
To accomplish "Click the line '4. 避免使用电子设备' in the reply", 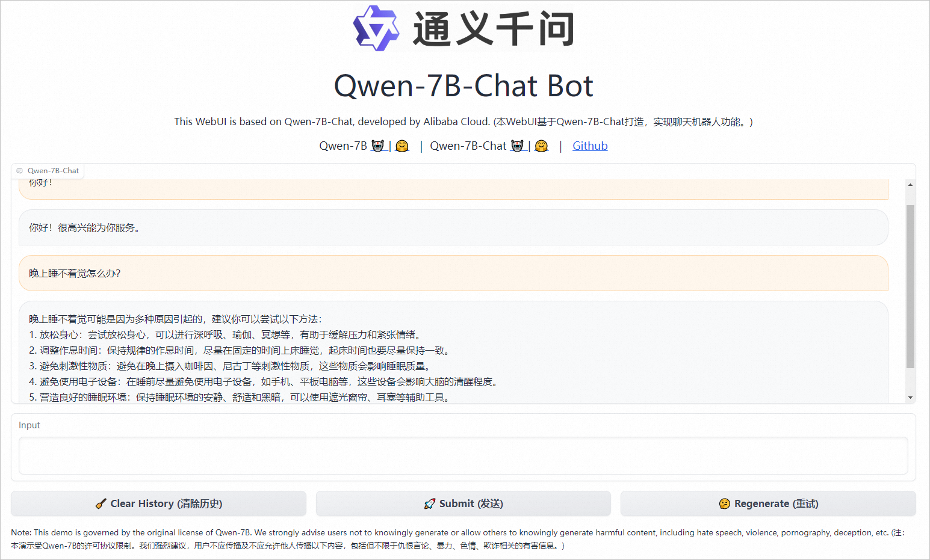I will [x=265, y=381].
